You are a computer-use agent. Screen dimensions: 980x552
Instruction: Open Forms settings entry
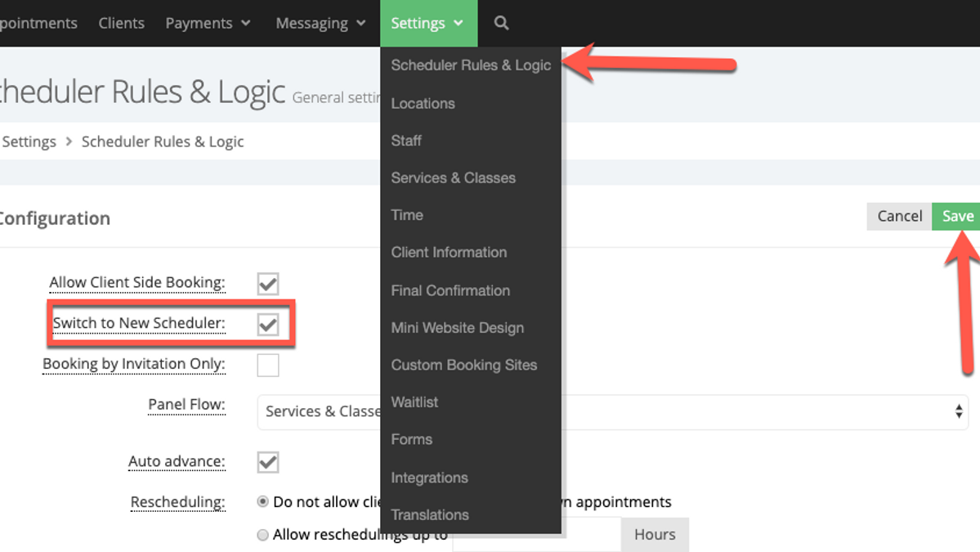click(x=411, y=439)
